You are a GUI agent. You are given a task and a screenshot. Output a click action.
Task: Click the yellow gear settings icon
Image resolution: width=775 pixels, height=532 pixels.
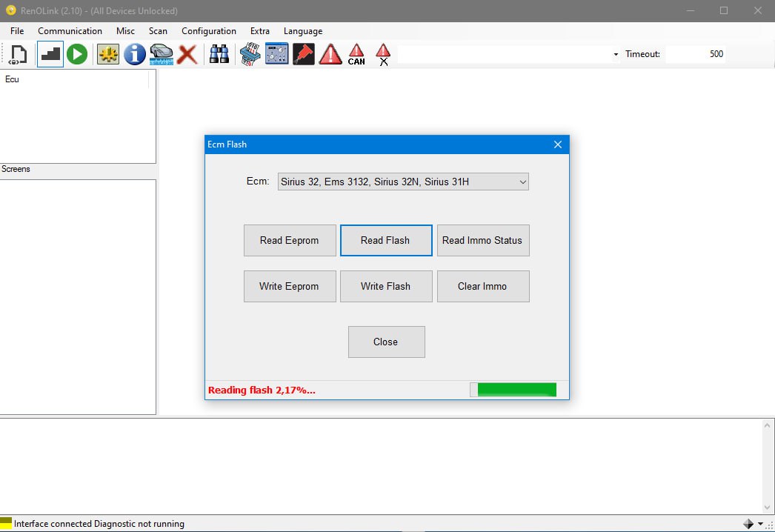(x=108, y=54)
